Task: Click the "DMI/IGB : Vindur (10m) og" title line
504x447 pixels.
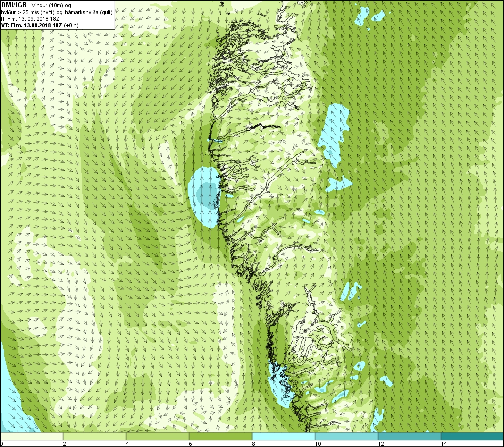Action: pyautogui.click(x=36, y=5)
